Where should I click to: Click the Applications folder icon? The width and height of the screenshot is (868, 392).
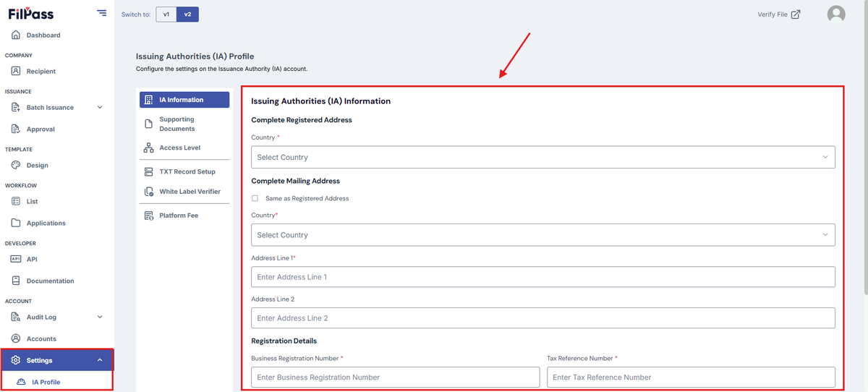click(16, 223)
